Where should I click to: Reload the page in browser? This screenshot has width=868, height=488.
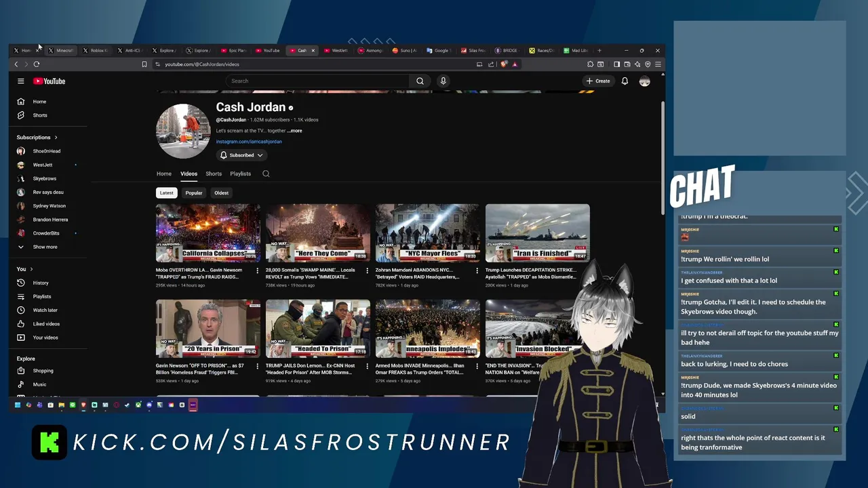point(36,64)
